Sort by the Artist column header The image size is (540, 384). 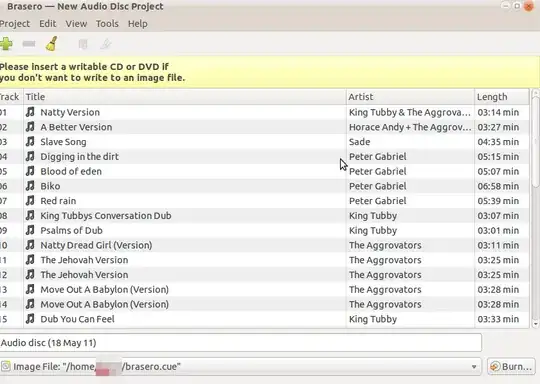point(410,97)
